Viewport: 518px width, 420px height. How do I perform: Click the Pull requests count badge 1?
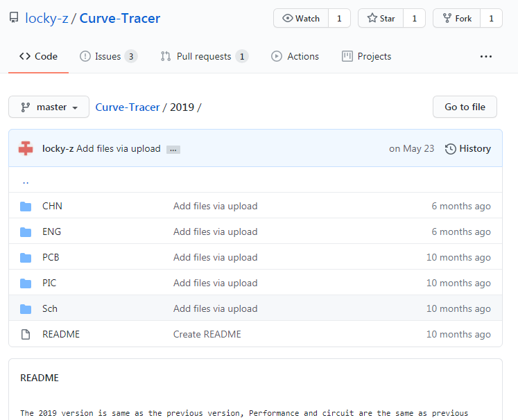[242, 56]
